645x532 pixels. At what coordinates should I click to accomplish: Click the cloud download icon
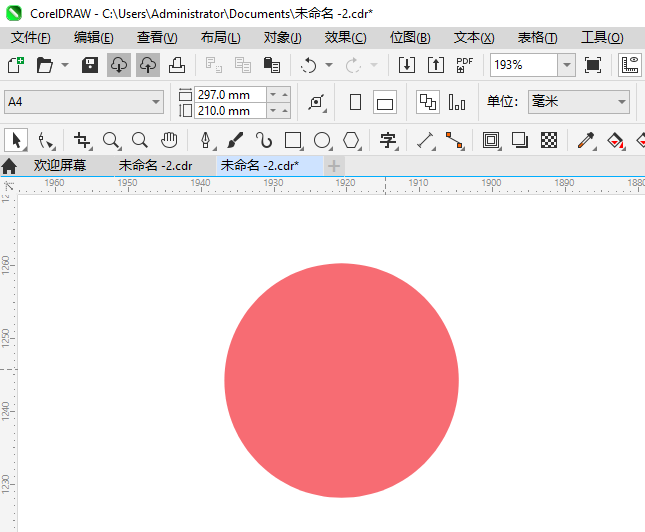click(119, 65)
